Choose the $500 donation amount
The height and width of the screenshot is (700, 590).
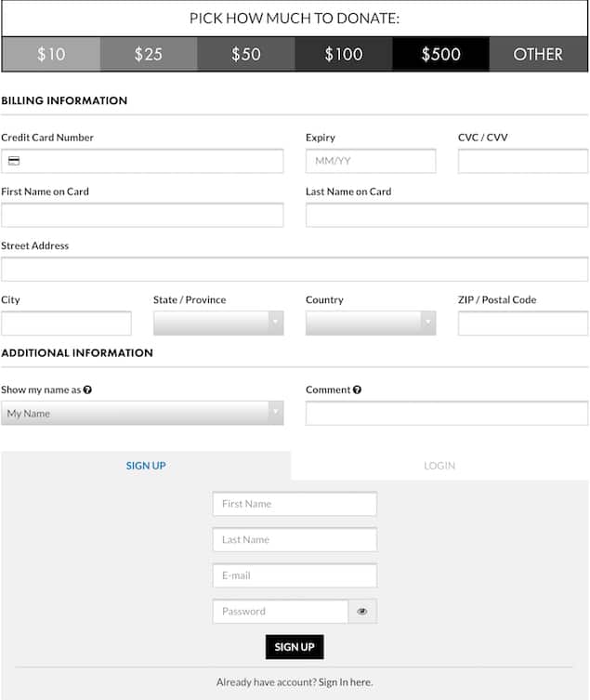[441, 54]
